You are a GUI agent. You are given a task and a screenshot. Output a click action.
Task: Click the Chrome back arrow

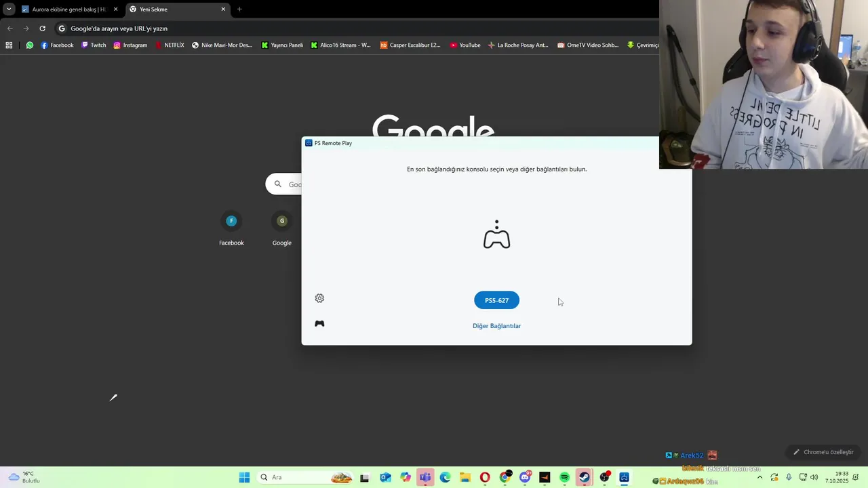[x=9, y=28]
